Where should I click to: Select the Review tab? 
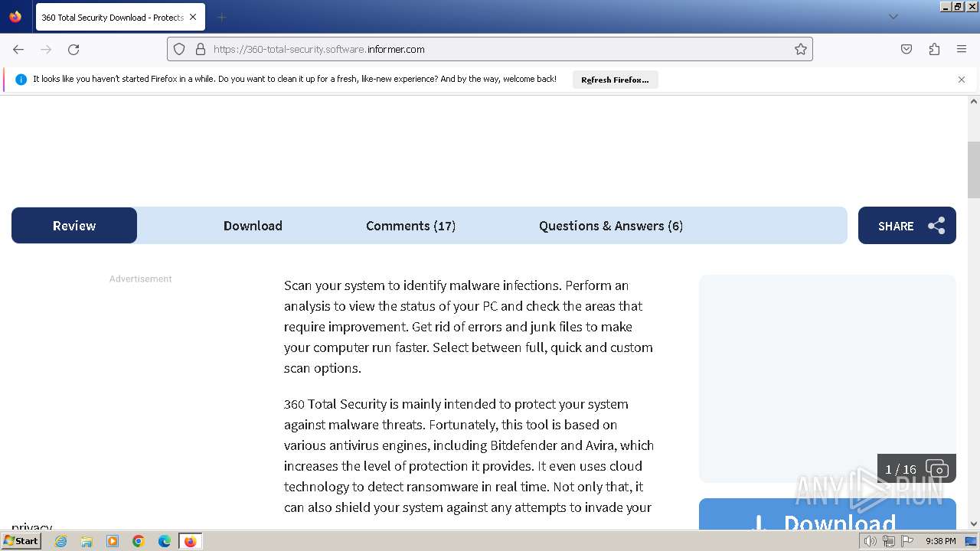[74, 226]
